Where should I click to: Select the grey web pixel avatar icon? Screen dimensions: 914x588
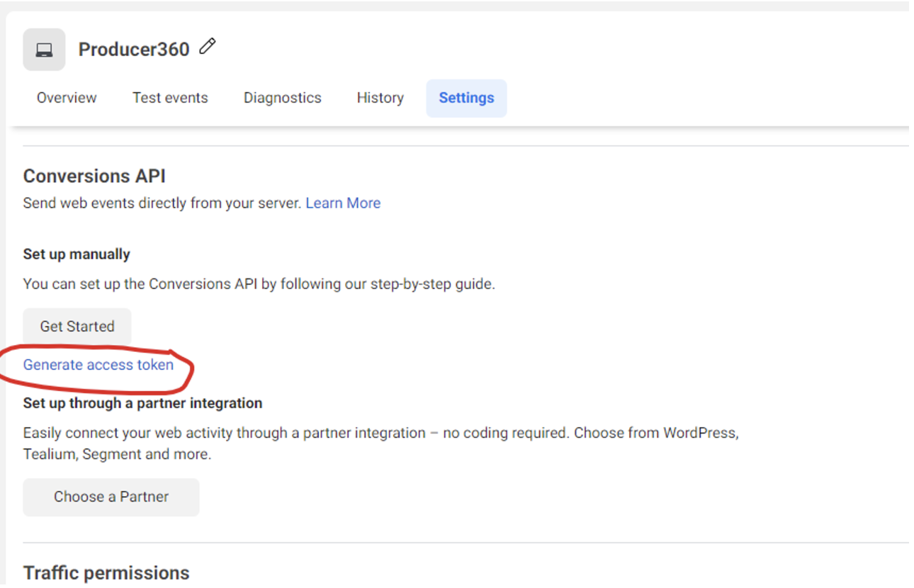[43, 48]
